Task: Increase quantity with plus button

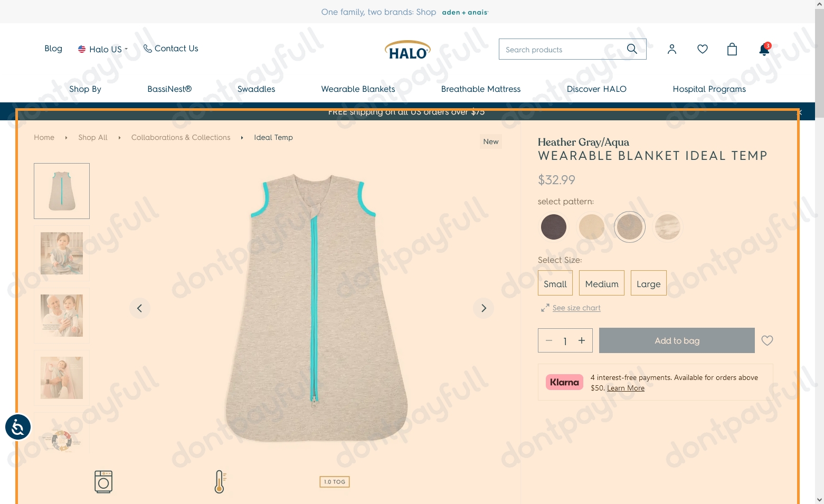Action: (582, 340)
